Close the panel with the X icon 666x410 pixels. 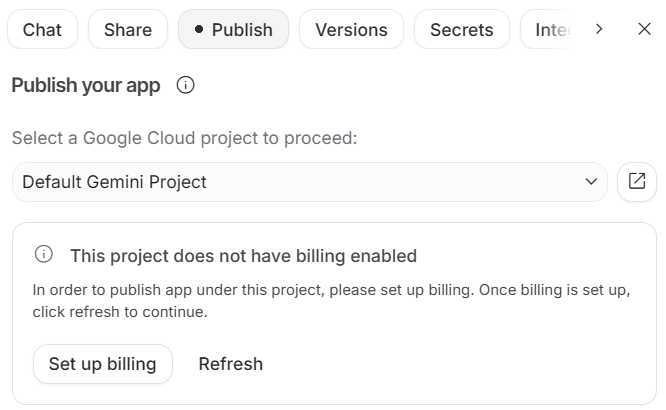click(x=644, y=29)
